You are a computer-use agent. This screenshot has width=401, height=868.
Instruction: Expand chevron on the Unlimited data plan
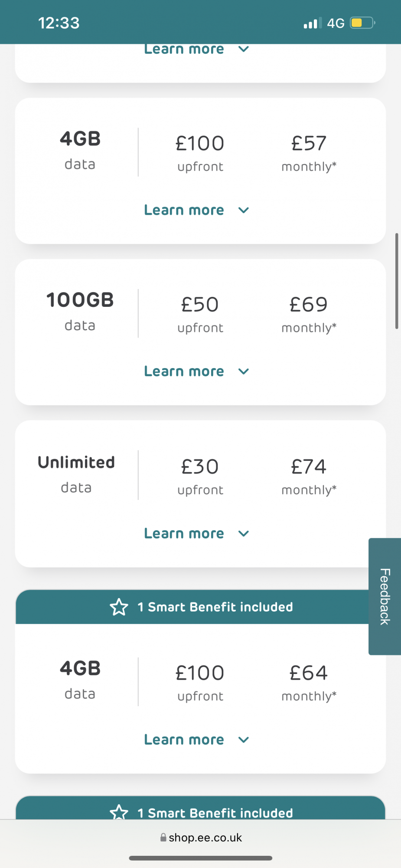244,534
